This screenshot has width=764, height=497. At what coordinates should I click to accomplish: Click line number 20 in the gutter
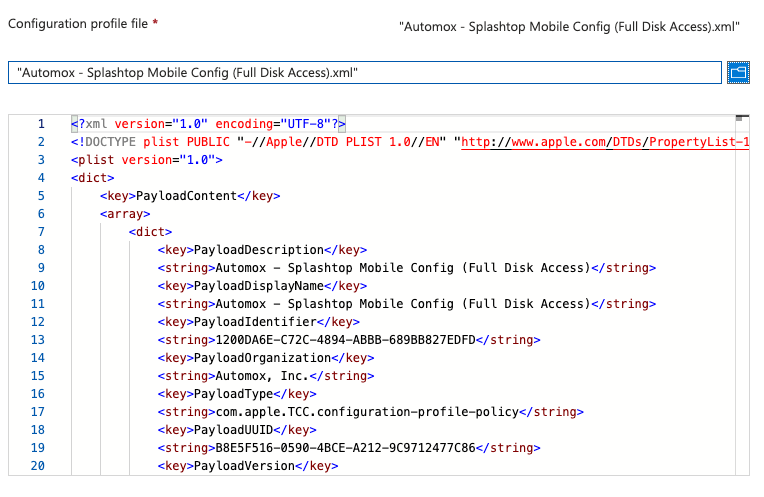(41, 466)
